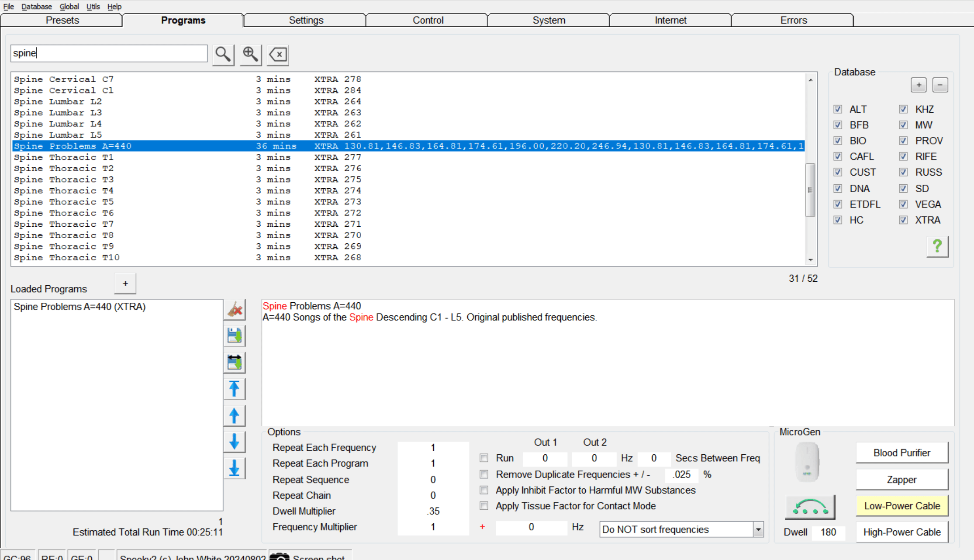Click the green question mark help icon

[x=937, y=246]
